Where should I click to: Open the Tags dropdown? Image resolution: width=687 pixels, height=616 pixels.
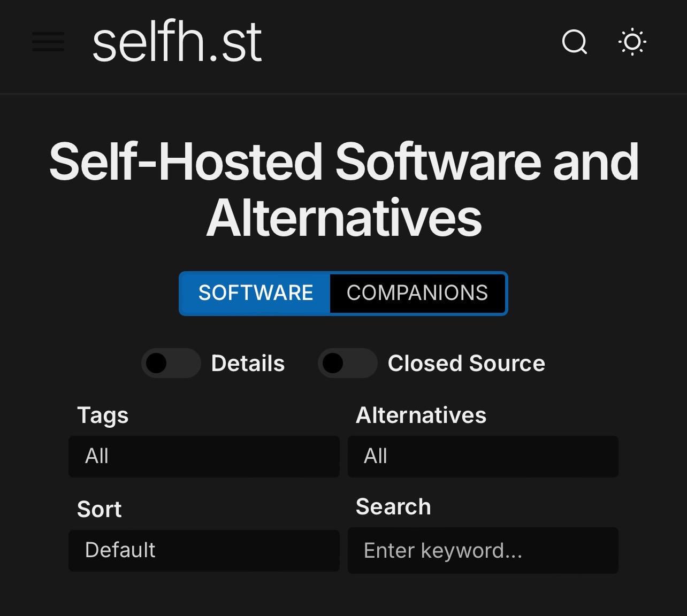coord(204,456)
